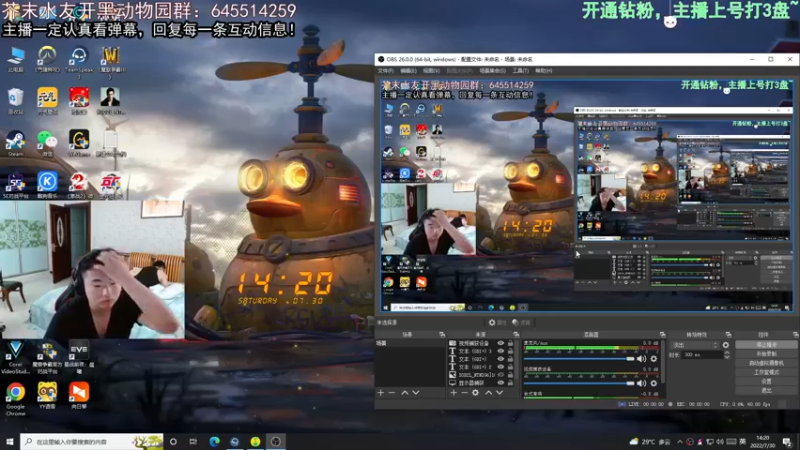
Task: Open WeChat desktop shortcut
Action: click(47, 143)
